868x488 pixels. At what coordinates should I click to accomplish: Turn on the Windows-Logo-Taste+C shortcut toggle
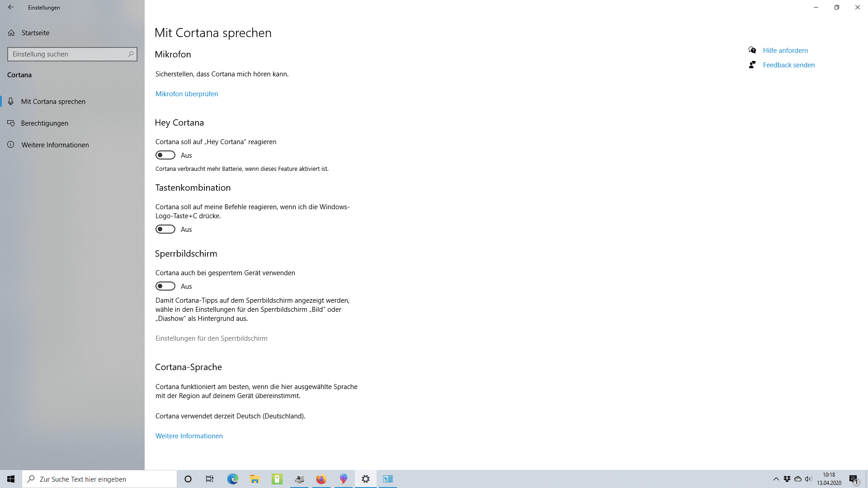pos(165,230)
